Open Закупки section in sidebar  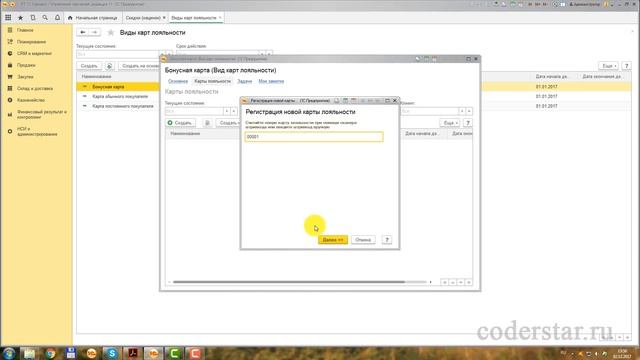point(25,77)
